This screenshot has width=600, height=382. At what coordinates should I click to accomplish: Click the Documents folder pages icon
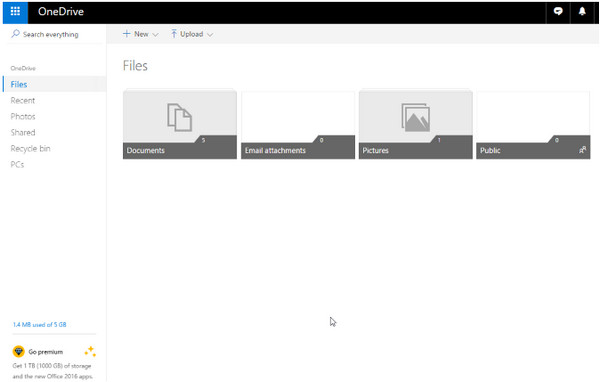(x=179, y=117)
